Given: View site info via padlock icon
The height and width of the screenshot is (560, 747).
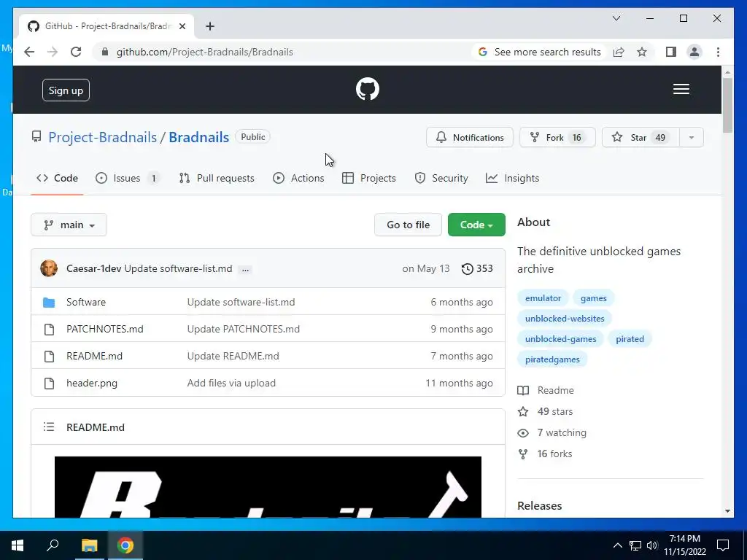Looking at the screenshot, I should click(x=105, y=52).
